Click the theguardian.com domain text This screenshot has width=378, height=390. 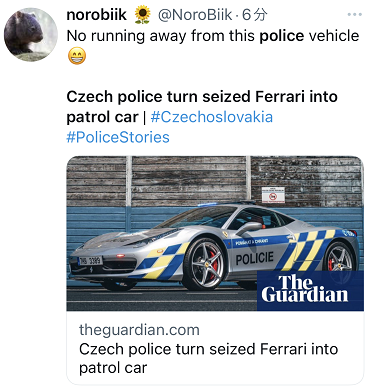click(x=139, y=330)
